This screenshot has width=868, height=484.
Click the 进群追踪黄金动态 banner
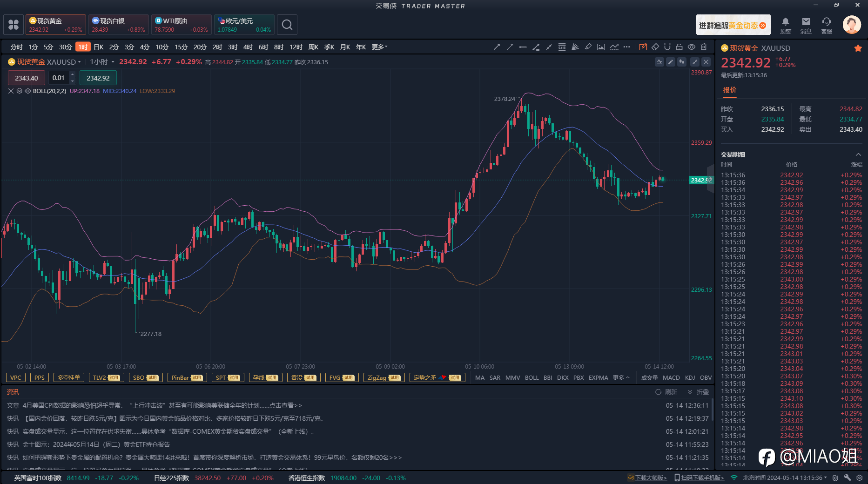733,25
